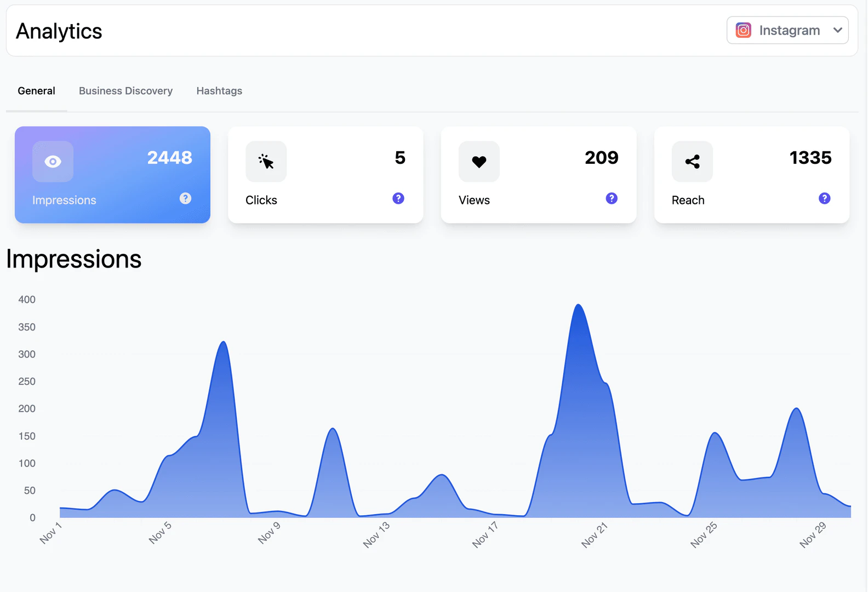Click the help icon on Impressions card
Image resolution: width=868 pixels, height=592 pixels.
pyautogui.click(x=185, y=198)
